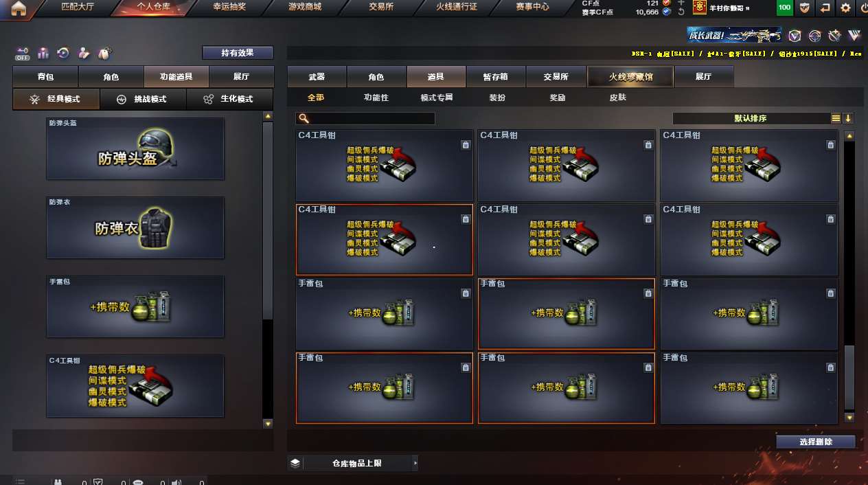Screen dimensions: 868x485
Task: Add CF points with plus icon
Action: point(681,3)
